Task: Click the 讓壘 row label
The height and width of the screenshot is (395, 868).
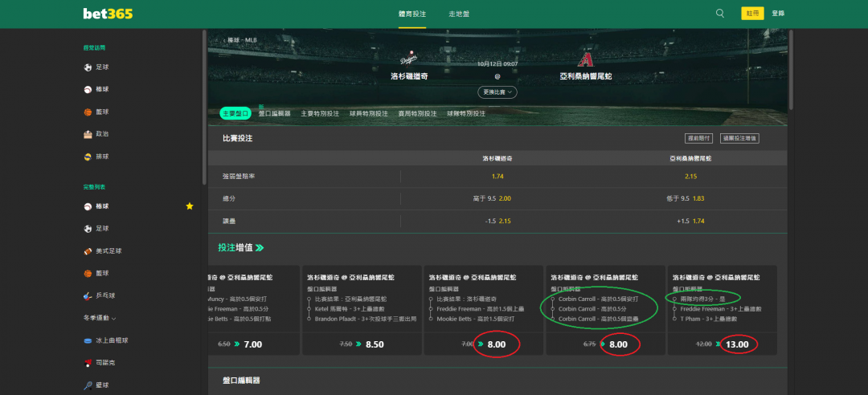Action: coord(229,222)
